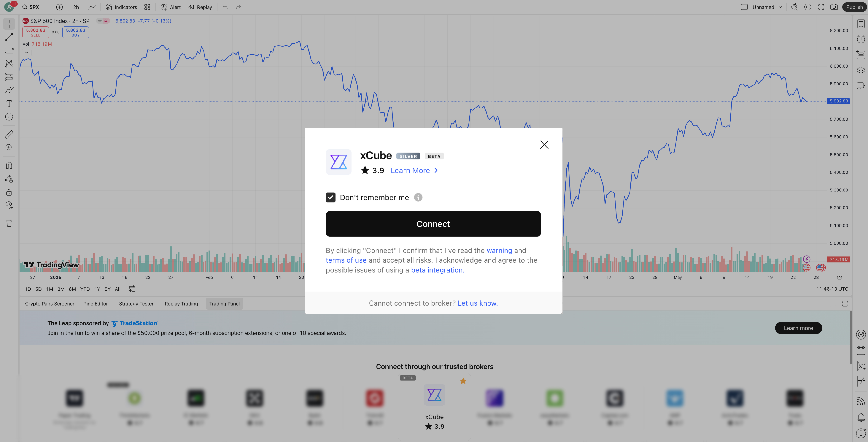868x442 pixels.
Task: Click the trash remove objects icon
Action: (9, 223)
